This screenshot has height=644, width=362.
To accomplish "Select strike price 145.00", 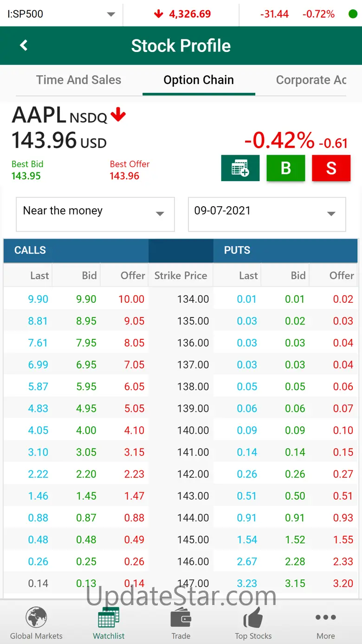I will tap(193, 539).
